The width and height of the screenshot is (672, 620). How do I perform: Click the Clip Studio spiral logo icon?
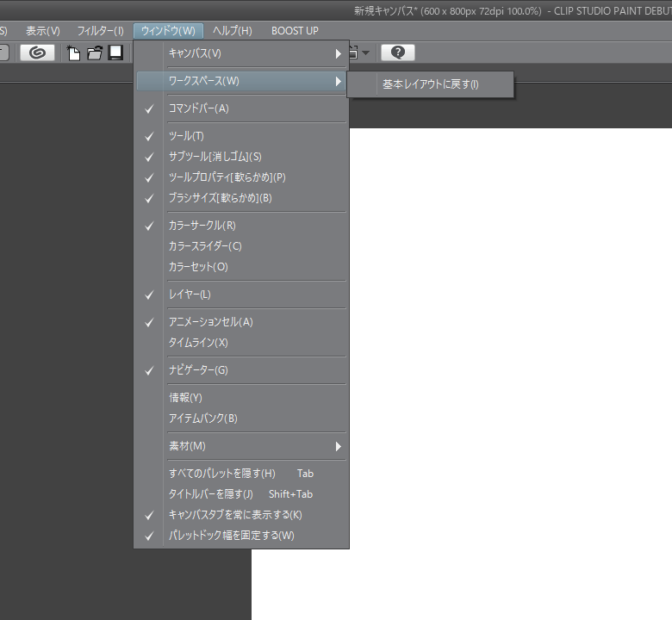[x=37, y=53]
